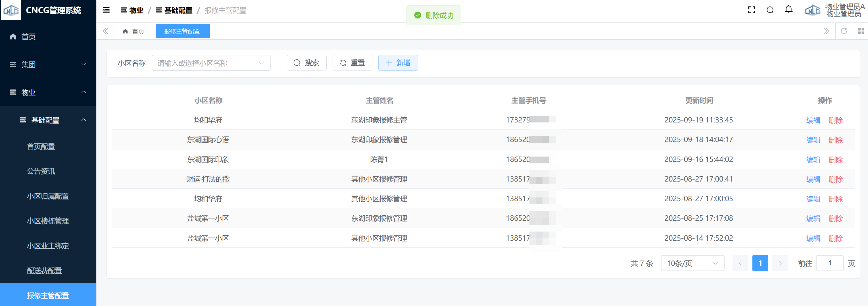The height and width of the screenshot is (306, 868).
Task: Switch to the 首页 tab
Action: point(134,31)
